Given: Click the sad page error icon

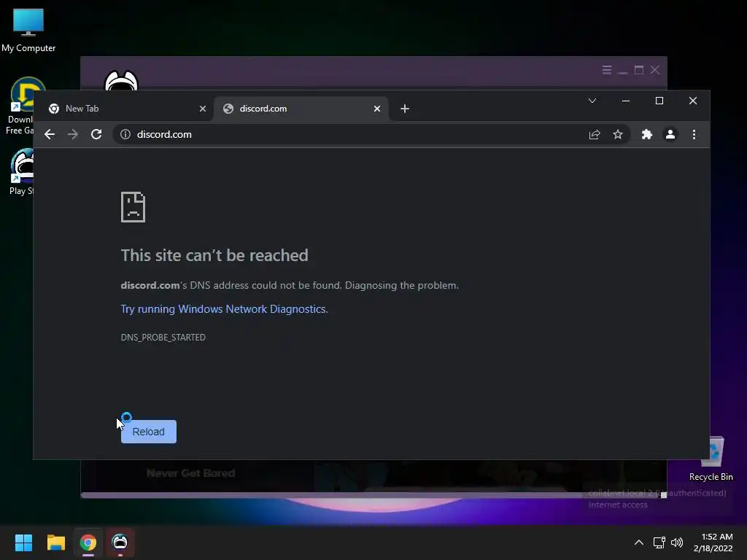Looking at the screenshot, I should (133, 207).
